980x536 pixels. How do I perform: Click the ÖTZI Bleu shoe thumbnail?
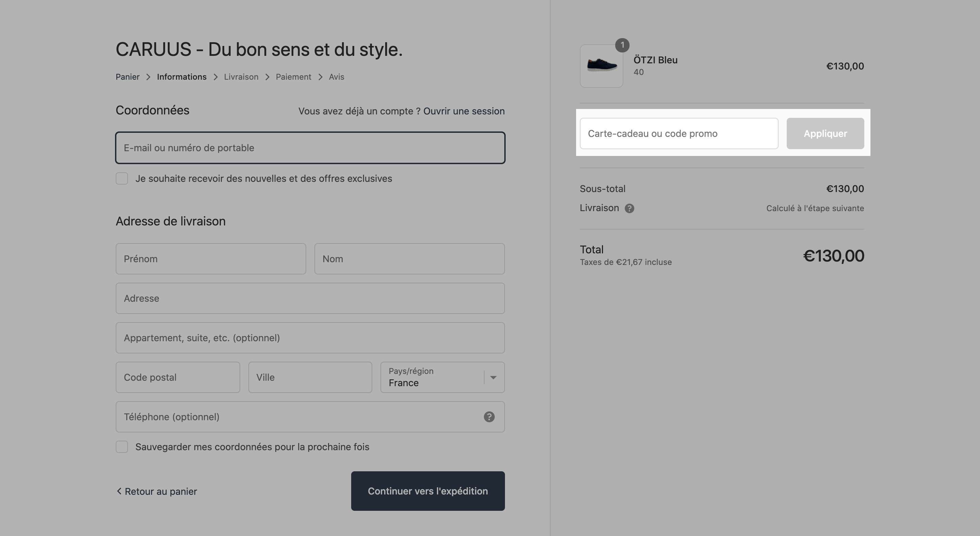(601, 66)
